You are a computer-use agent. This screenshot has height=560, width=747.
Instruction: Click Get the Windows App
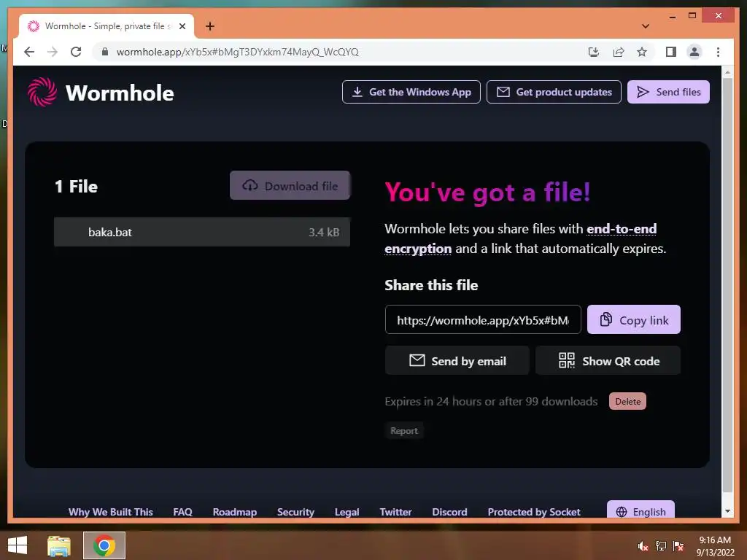click(x=411, y=92)
